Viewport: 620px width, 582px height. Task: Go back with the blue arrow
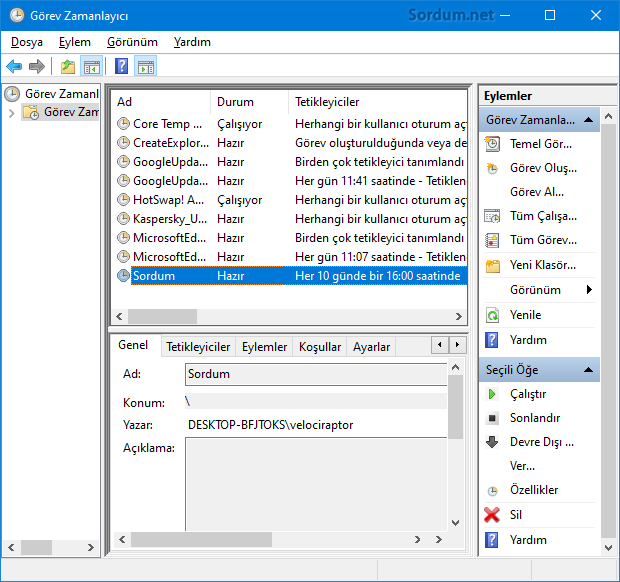click(x=14, y=66)
